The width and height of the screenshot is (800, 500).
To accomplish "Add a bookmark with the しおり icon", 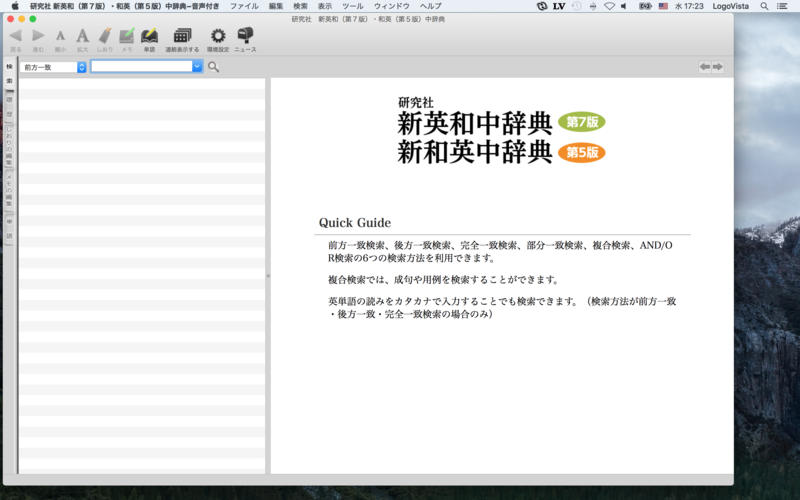I will 104,36.
